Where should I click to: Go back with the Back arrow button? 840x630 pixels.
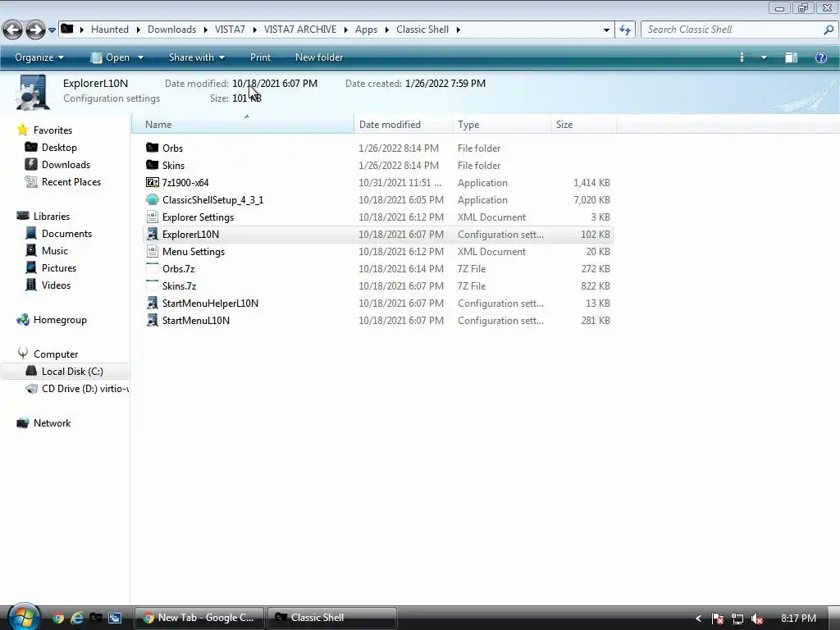pos(13,30)
